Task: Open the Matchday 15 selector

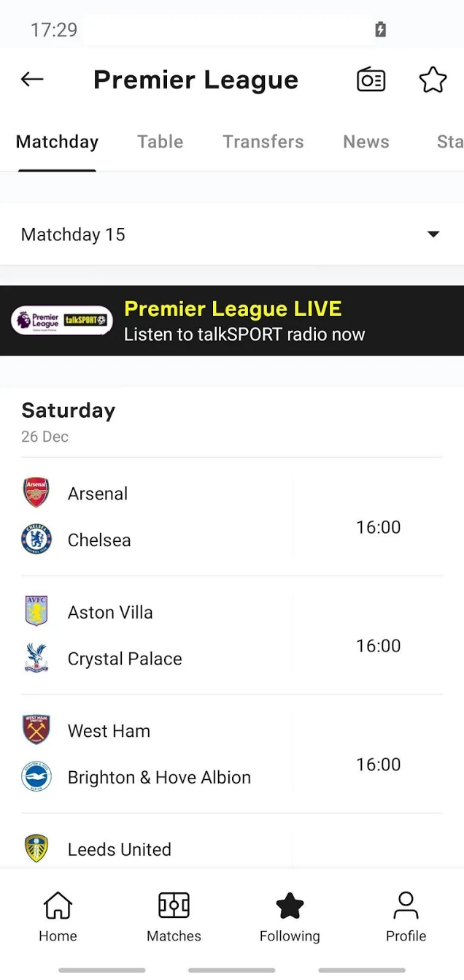Action: (232, 234)
